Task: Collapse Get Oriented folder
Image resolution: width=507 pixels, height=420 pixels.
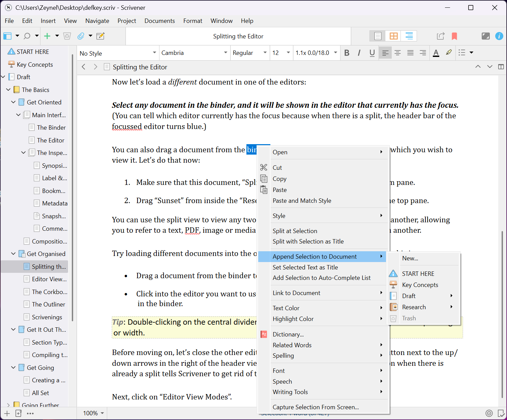Action: click(x=13, y=102)
